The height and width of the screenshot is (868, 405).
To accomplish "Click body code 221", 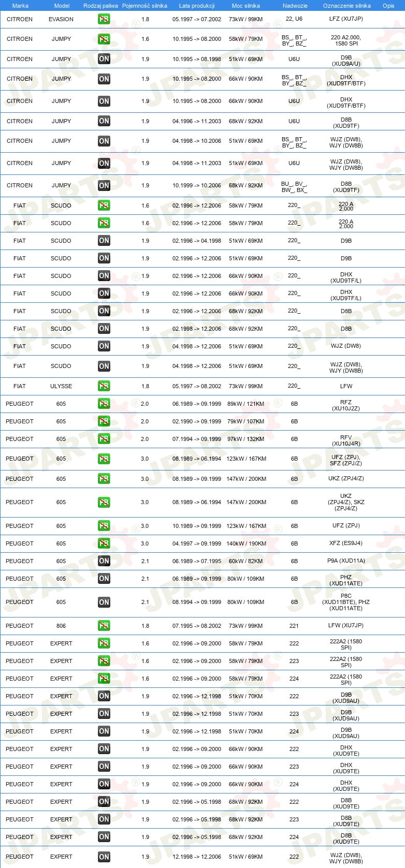I will [x=294, y=626].
